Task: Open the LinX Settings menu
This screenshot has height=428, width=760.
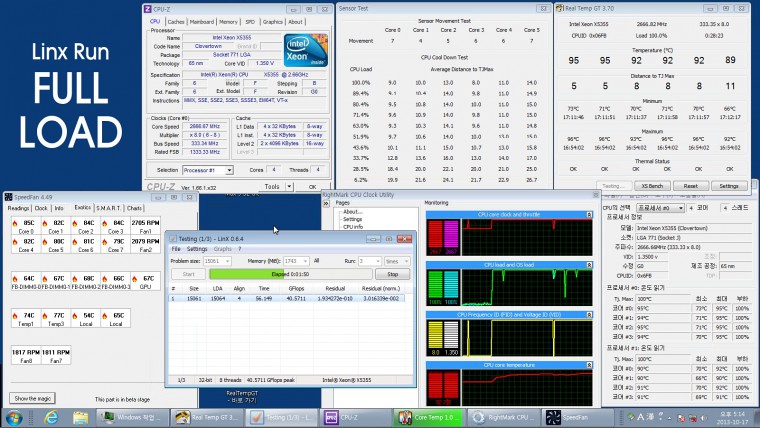Action: pos(197,249)
